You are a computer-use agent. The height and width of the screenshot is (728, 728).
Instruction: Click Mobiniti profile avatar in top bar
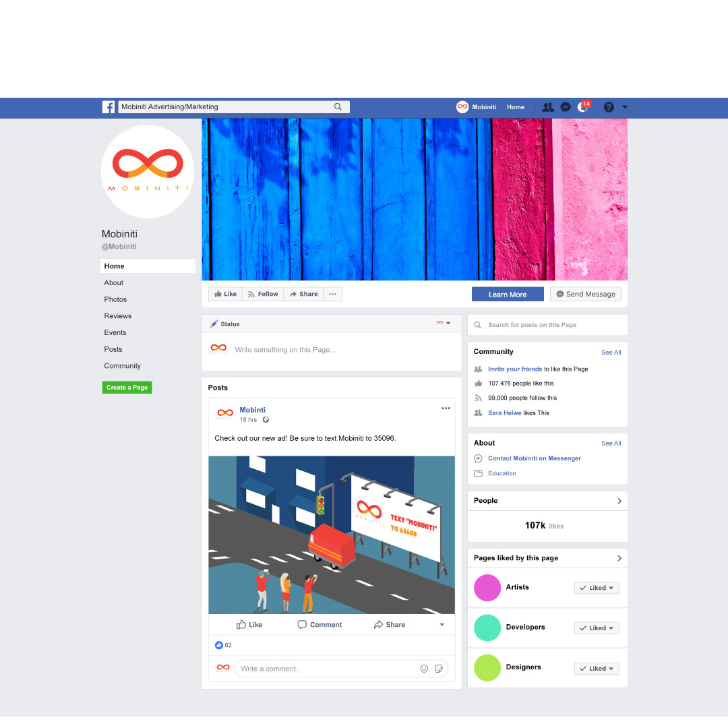(x=462, y=107)
